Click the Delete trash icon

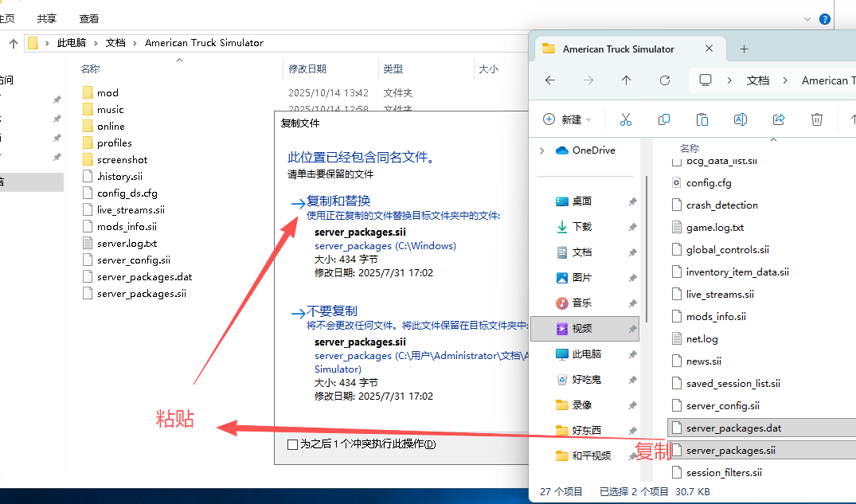click(816, 119)
